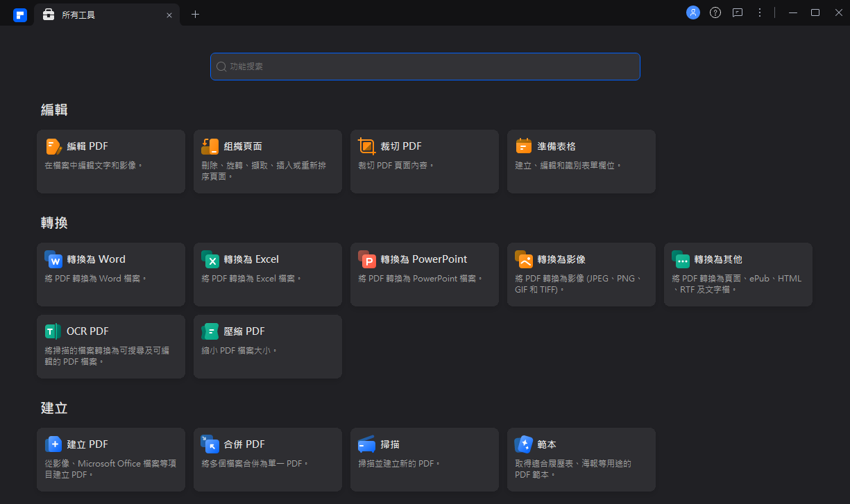
Task: Click the 範本 template icon
Action: point(524,444)
